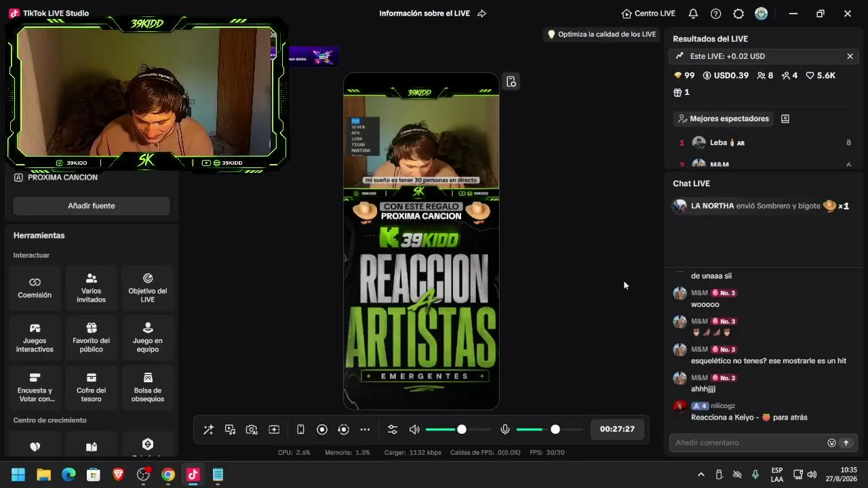Open notifications bell
The height and width of the screenshot is (488, 868).
693,14
